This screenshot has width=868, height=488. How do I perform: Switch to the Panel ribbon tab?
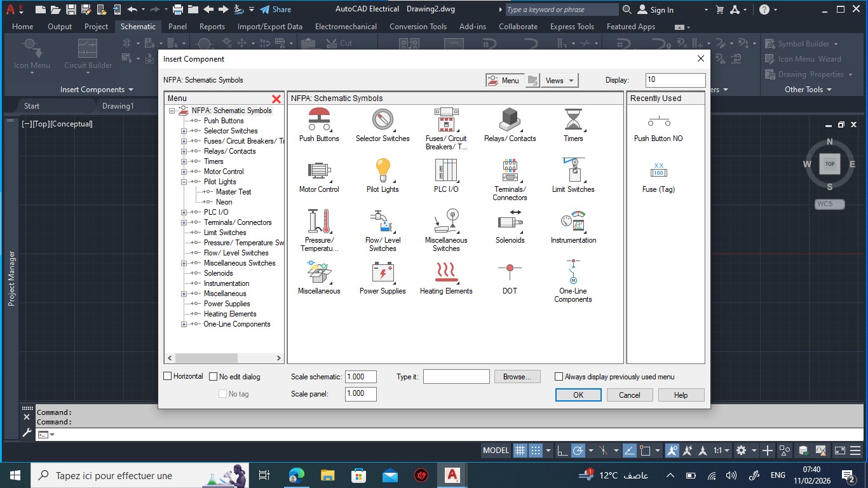[177, 27]
